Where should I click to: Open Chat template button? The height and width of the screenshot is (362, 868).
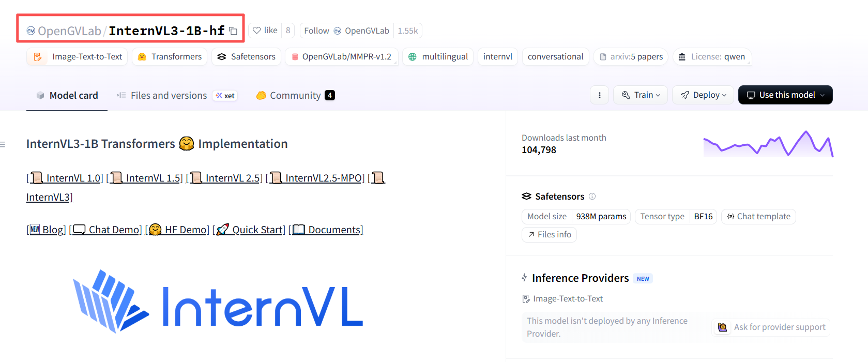(758, 216)
